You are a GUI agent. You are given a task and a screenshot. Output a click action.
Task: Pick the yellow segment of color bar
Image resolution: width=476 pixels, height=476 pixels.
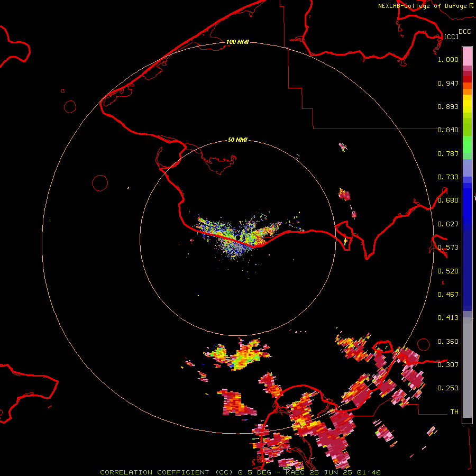pos(467,104)
